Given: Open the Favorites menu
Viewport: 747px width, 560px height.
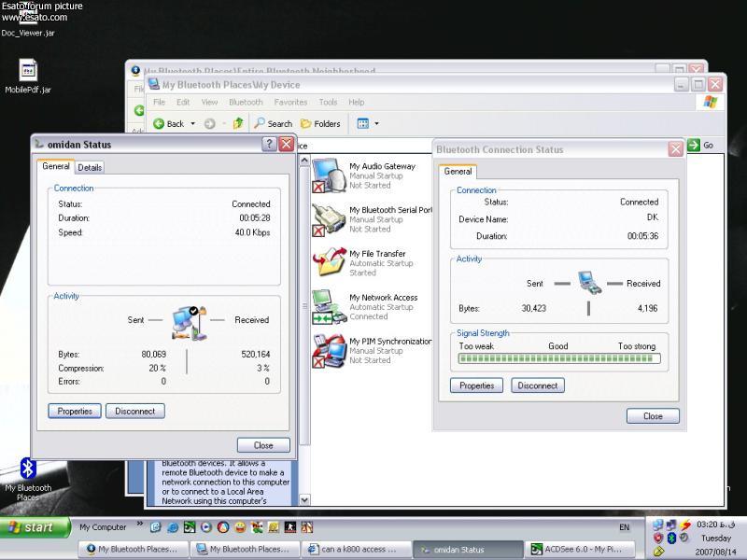Looking at the screenshot, I should [290, 102].
